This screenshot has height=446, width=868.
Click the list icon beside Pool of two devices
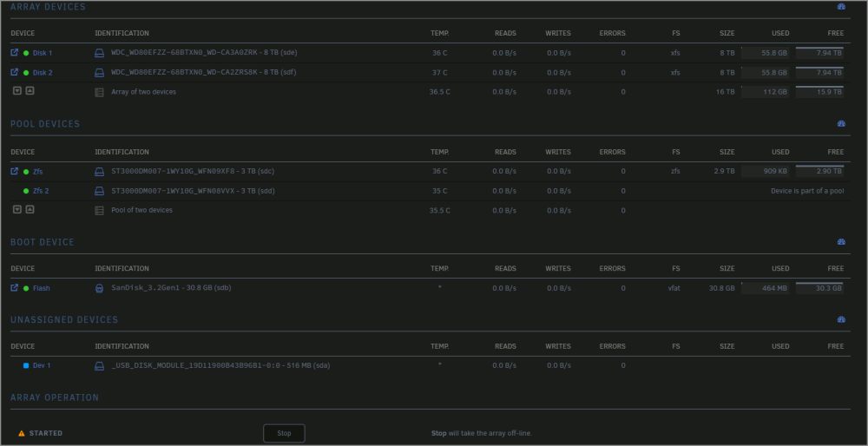99,211
